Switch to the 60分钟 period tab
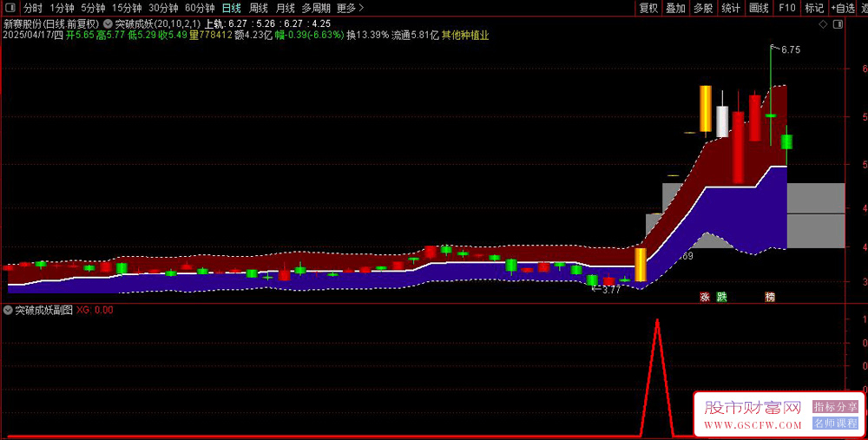868x440 pixels. [200, 8]
